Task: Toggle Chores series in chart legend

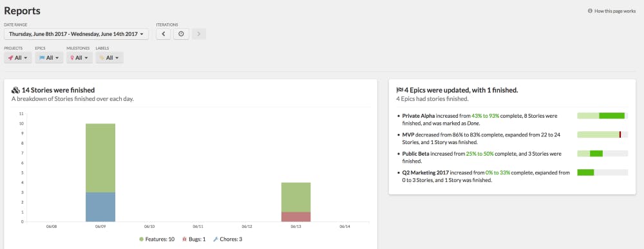Action: (x=227, y=239)
